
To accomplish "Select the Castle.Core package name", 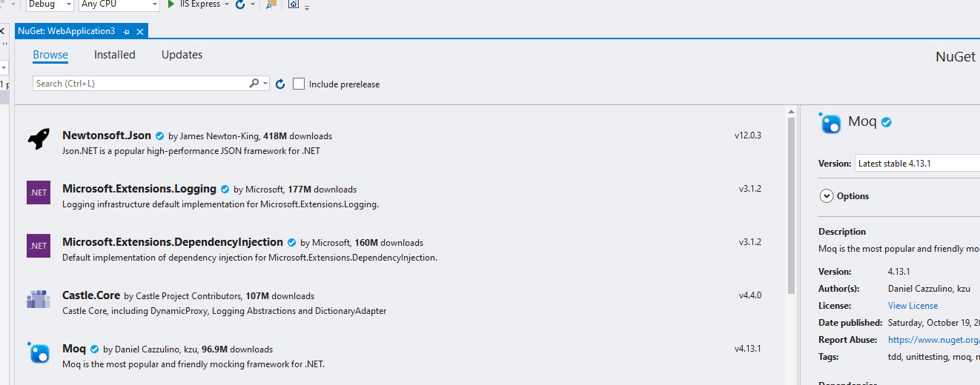I will [x=91, y=295].
